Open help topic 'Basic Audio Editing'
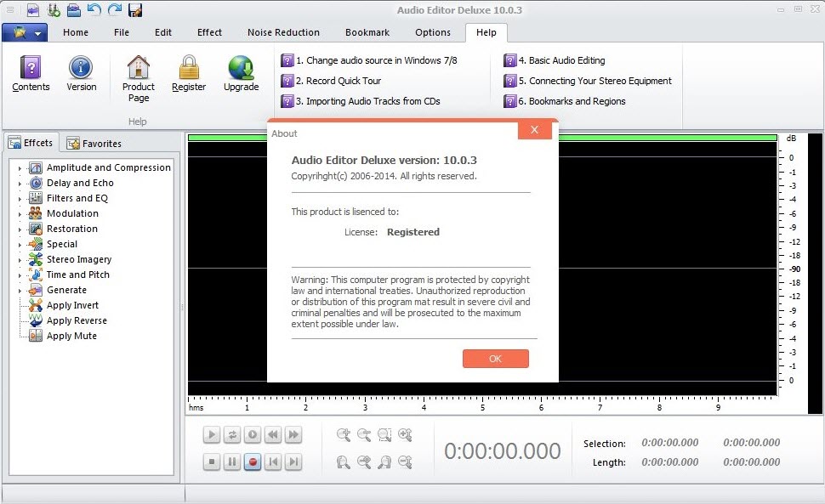Screen dimensions: 825x504 pos(555,60)
